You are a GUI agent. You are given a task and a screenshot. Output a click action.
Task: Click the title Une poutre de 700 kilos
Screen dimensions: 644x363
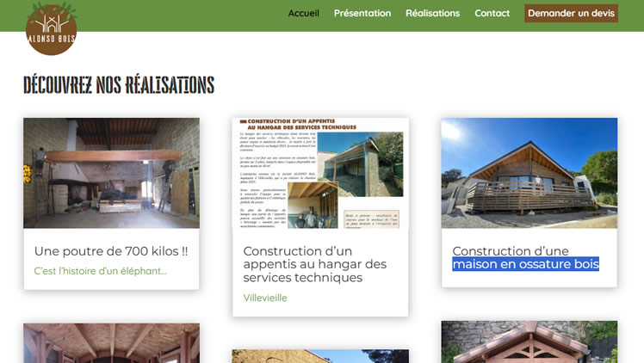click(x=111, y=251)
